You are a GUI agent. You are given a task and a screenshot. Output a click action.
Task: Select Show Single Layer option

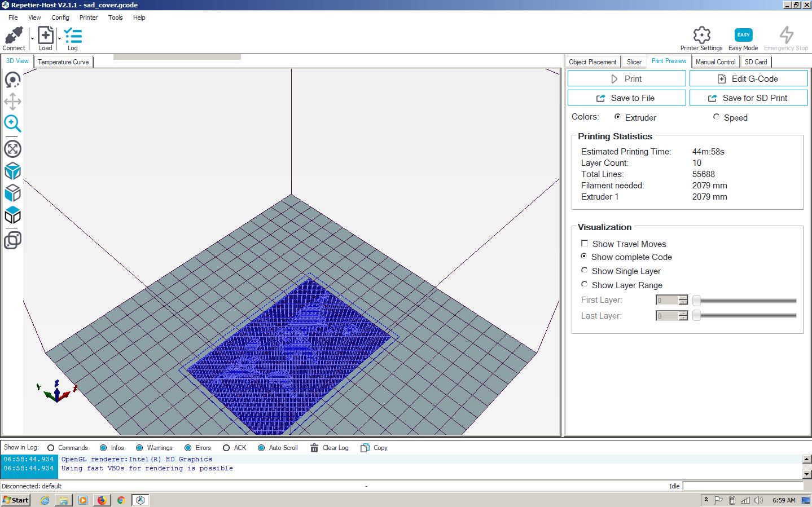pyautogui.click(x=584, y=270)
